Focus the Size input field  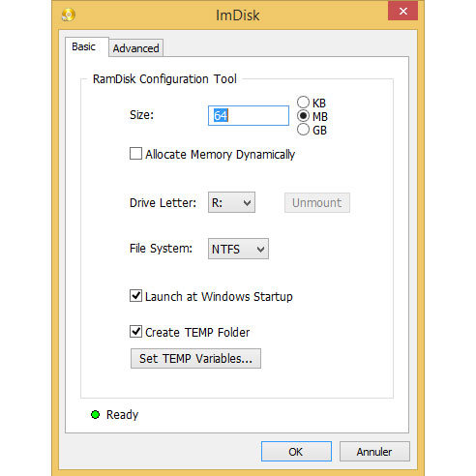pyautogui.click(x=249, y=115)
